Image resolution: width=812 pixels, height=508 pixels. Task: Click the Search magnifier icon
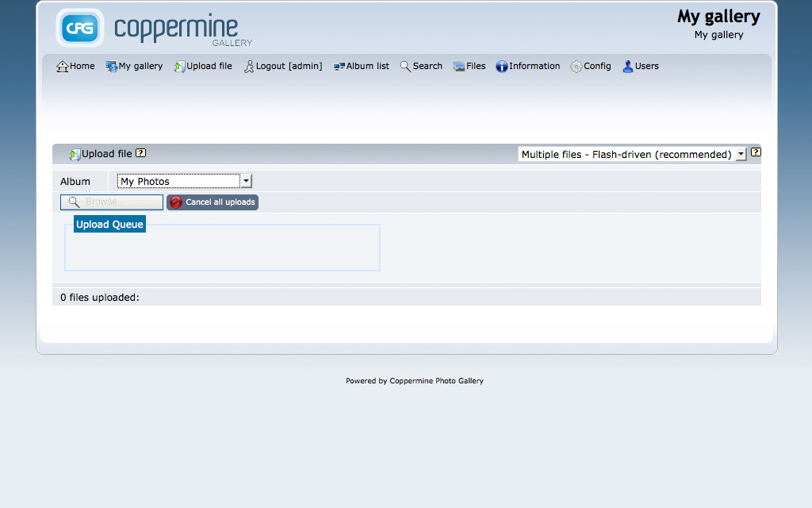point(405,66)
